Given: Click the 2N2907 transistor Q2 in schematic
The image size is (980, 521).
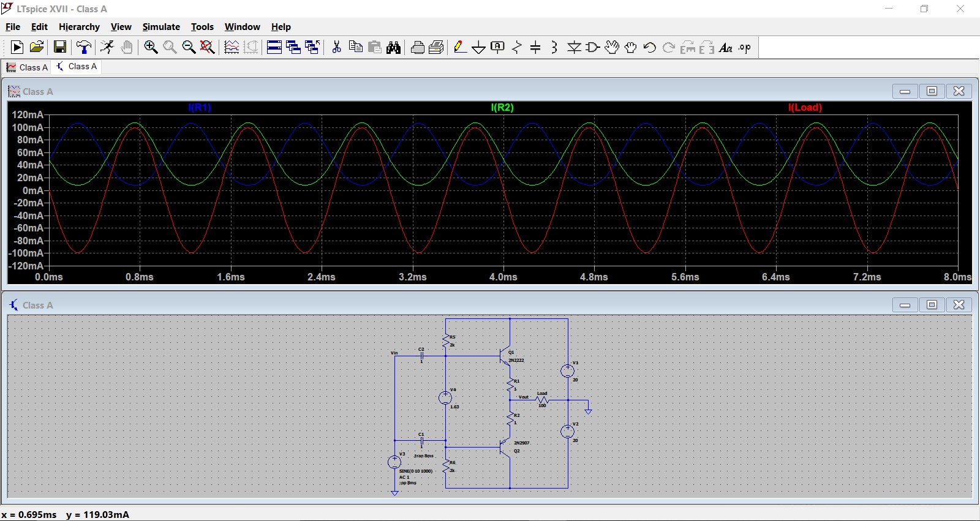Looking at the screenshot, I should (506, 447).
